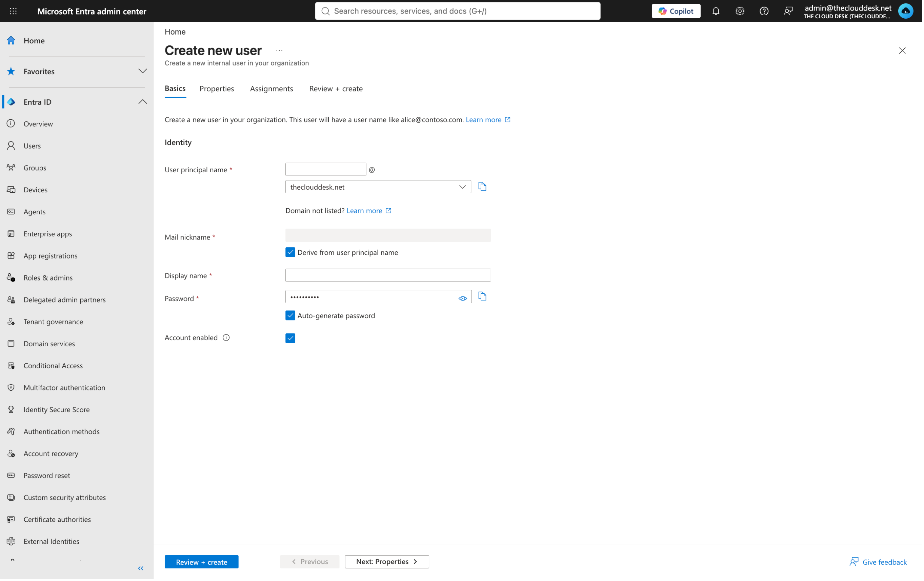Click the feedback person icon in header
This screenshot has height=581, width=924.
(788, 11)
